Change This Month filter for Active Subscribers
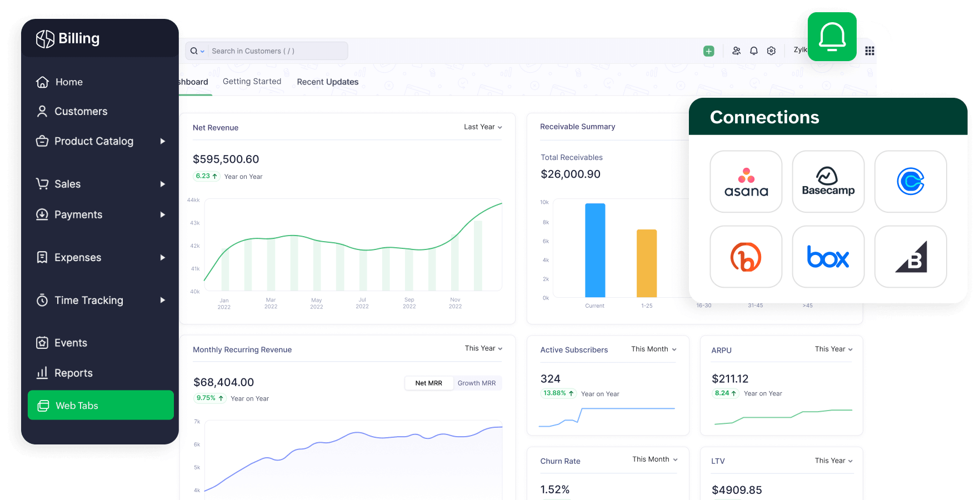Image resolution: width=980 pixels, height=500 pixels. pyautogui.click(x=653, y=349)
